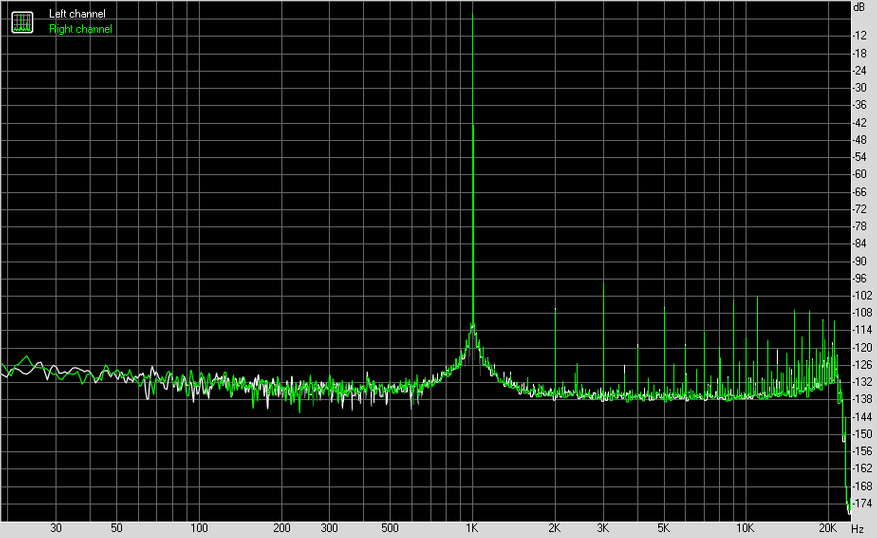Click the -102 dB scale label
Screen dimensions: 877x538
coord(862,295)
